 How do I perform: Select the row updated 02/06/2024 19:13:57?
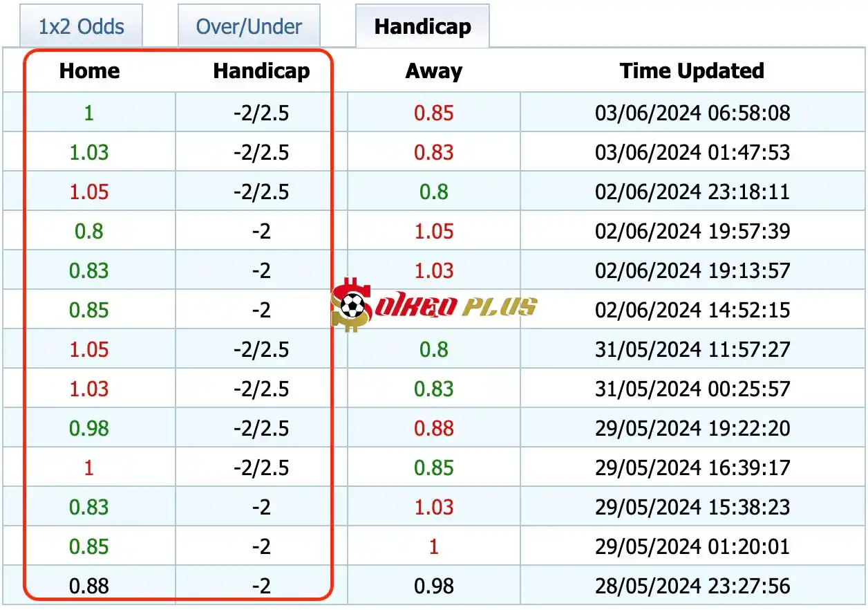point(692,270)
